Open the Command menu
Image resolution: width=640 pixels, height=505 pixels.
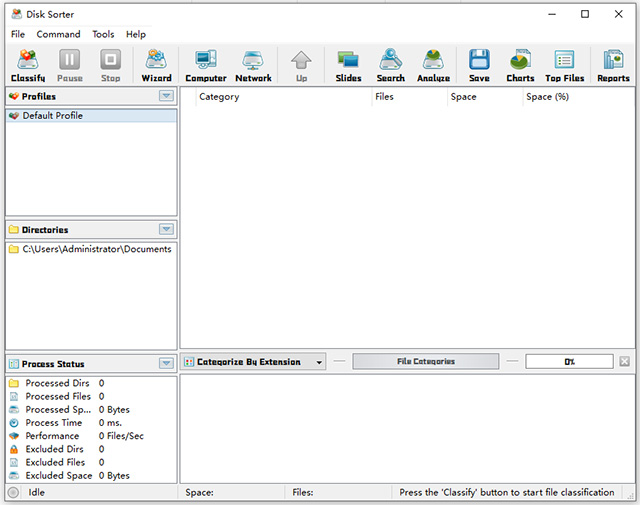[58, 34]
